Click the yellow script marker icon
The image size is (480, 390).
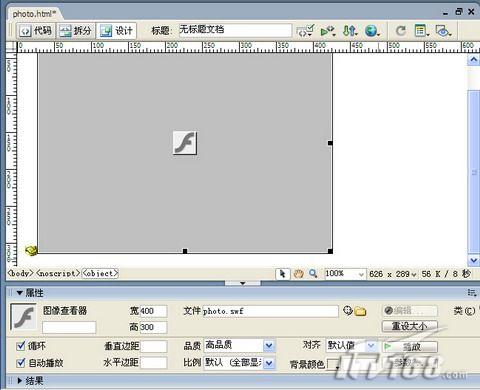pyautogui.click(x=31, y=250)
